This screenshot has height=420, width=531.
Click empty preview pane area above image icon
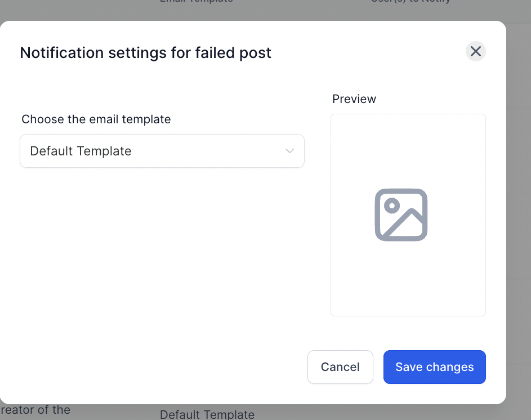coord(408,151)
